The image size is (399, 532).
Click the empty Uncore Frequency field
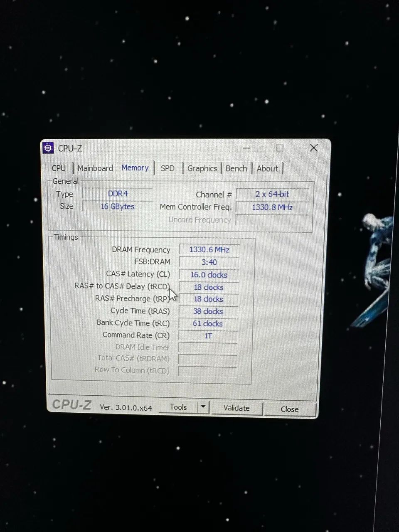coord(272,220)
